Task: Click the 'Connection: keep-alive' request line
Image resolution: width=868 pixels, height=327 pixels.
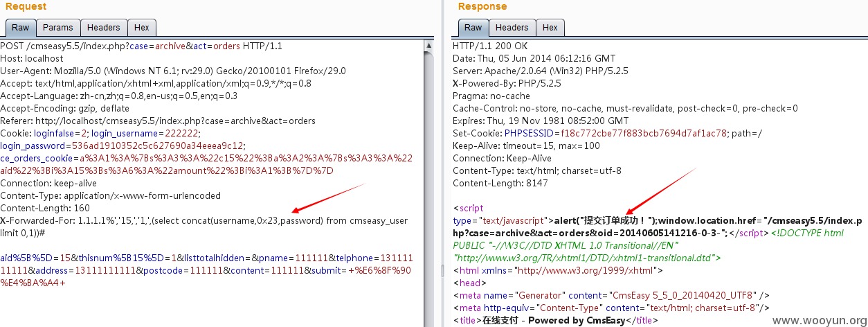Action: click(48, 184)
